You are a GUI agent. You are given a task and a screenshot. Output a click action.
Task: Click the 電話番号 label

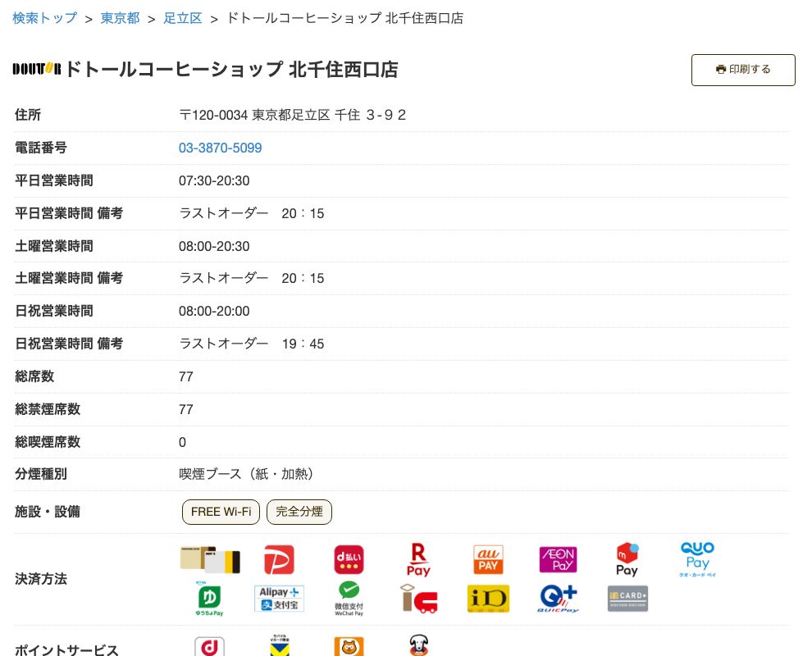[41, 148]
